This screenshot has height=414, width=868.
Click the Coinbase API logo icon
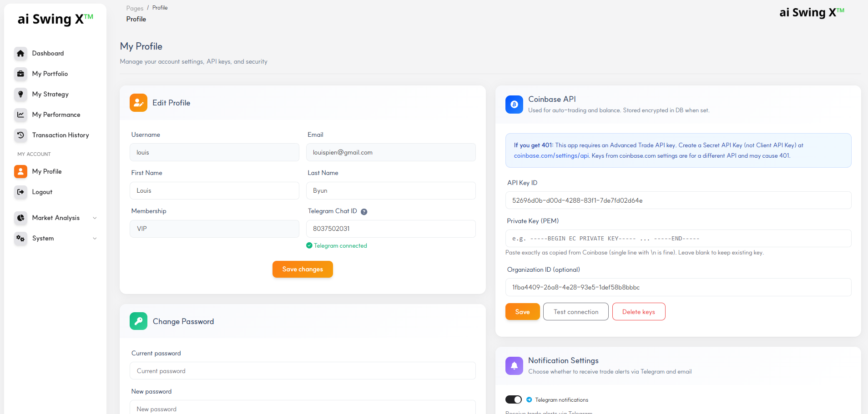pos(514,104)
